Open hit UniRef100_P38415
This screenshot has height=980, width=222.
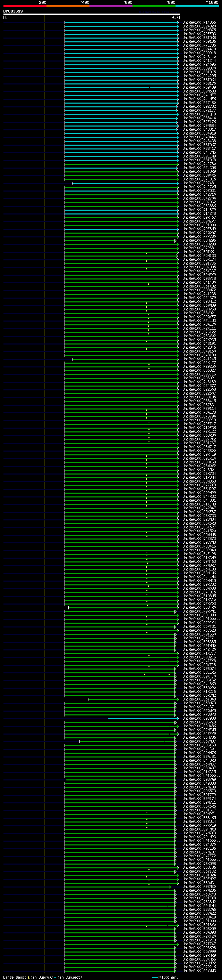199,400
